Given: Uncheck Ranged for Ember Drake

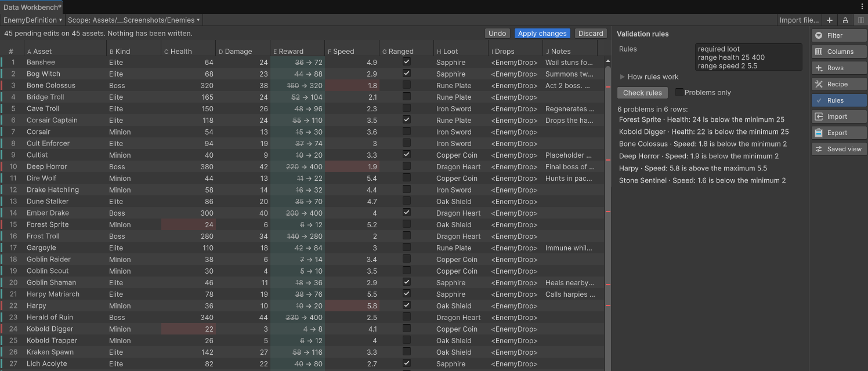Looking at the screenshot, I should pos(407,212).
